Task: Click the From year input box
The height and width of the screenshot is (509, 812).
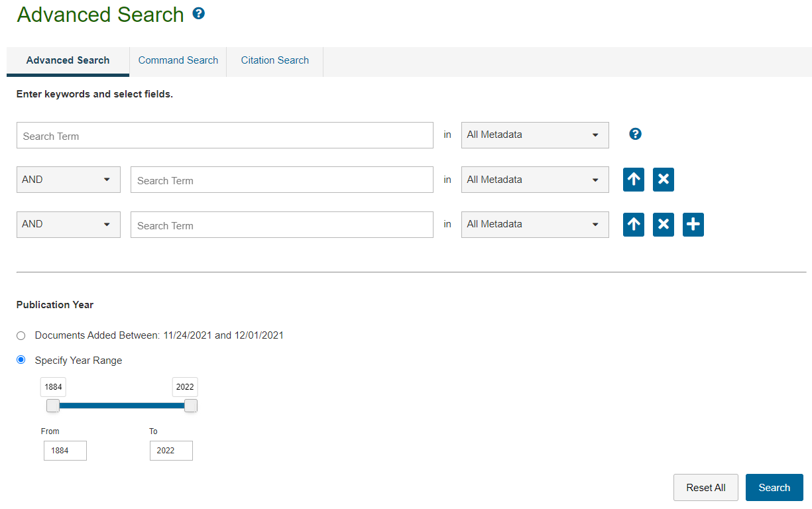Action: pos(65,451)
